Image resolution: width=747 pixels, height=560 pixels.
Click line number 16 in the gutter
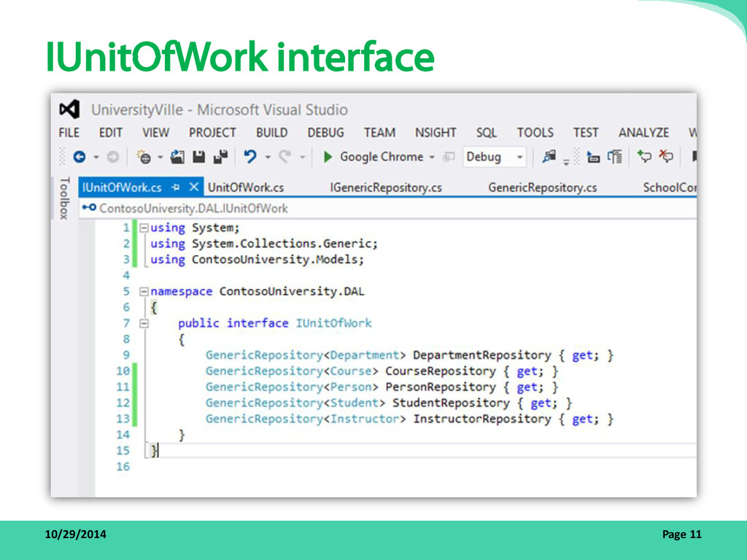click(x=123, y=467)
